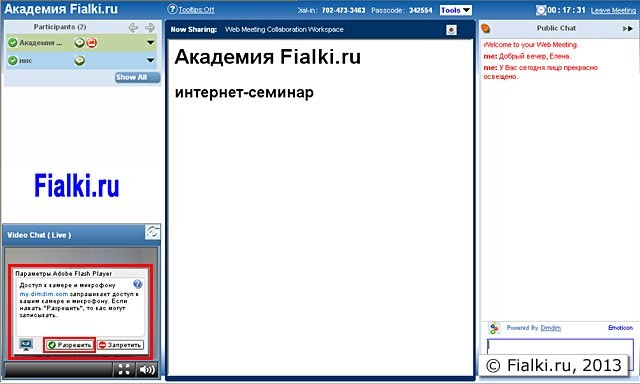This screenshot has height=384, width=640.
Task: Go to next participants page arrow
Action: pos(150,27)
